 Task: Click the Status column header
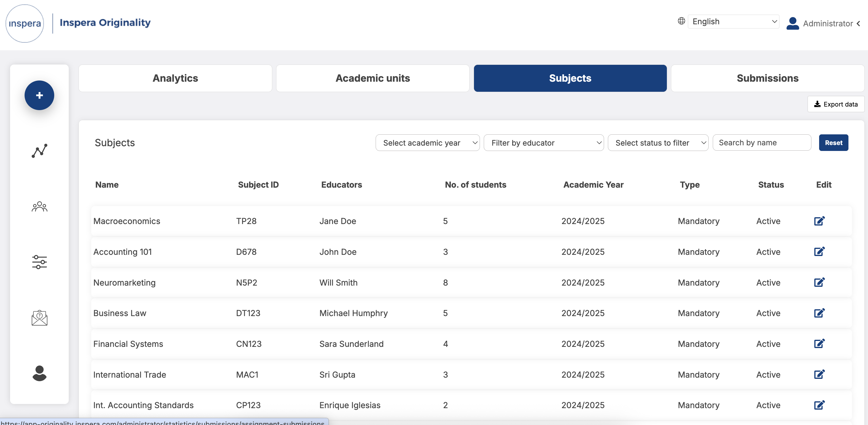coord(771,185)
